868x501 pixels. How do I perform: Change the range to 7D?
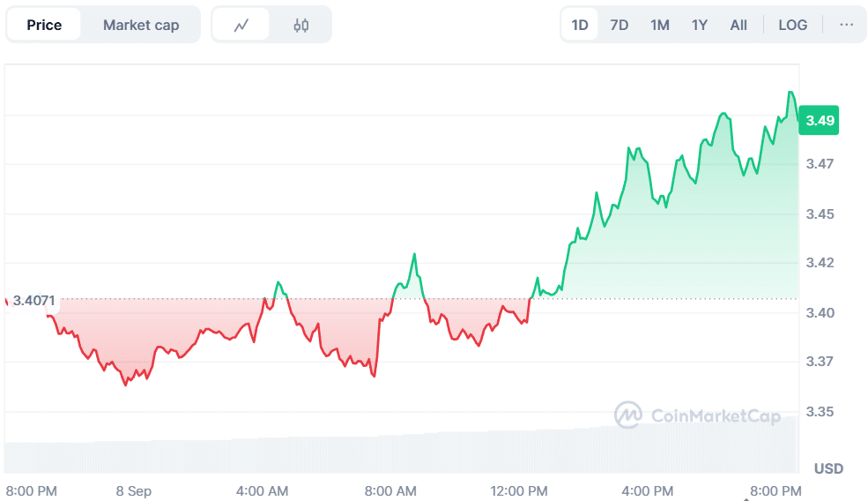coord(619,25)
